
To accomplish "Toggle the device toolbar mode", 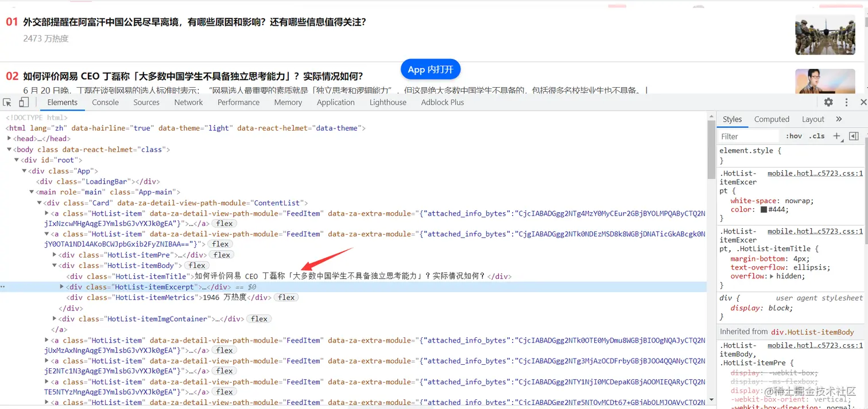I will [x=23, y=102].
